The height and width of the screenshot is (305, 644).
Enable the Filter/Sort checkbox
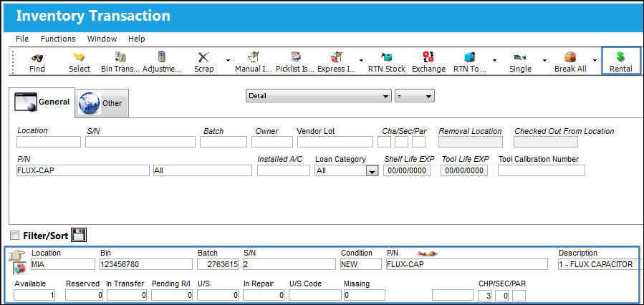15,236
